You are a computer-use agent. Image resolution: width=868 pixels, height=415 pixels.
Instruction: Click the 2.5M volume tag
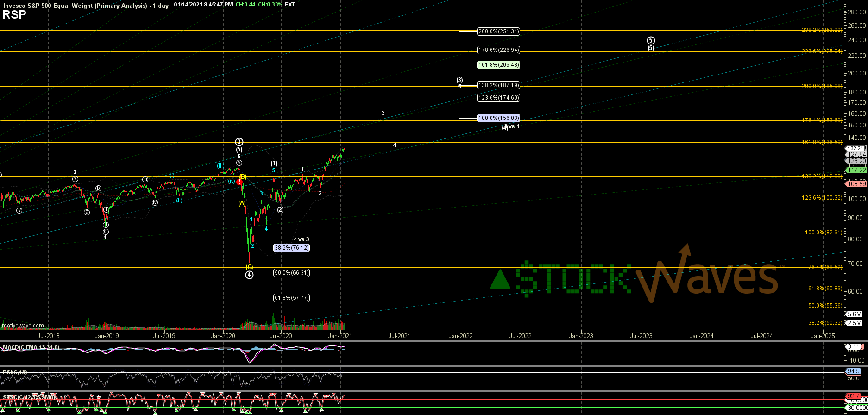point(854,323)
